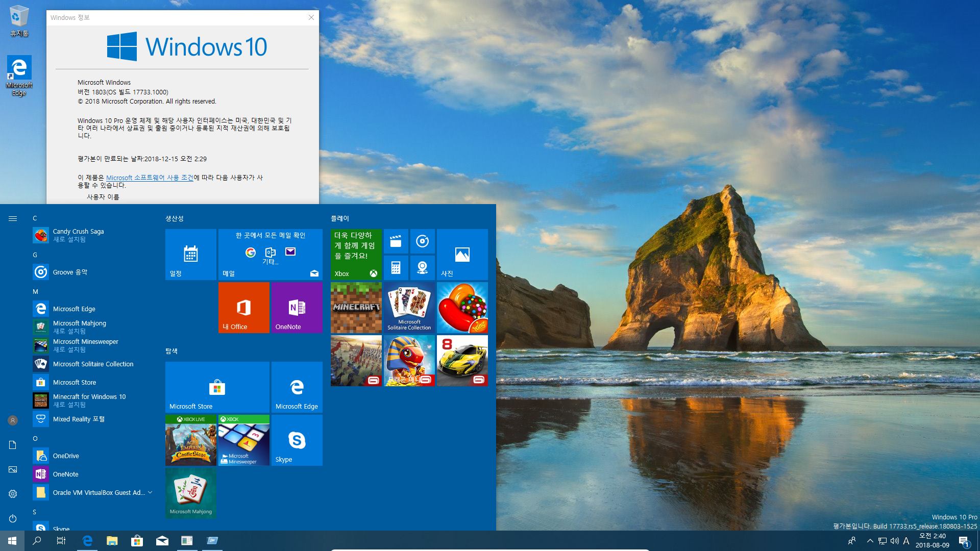Open the Microsoft Mahjong tile
The height and width of the screenshot is (551, 980).
pyautogui.click(x=191, y=493)
